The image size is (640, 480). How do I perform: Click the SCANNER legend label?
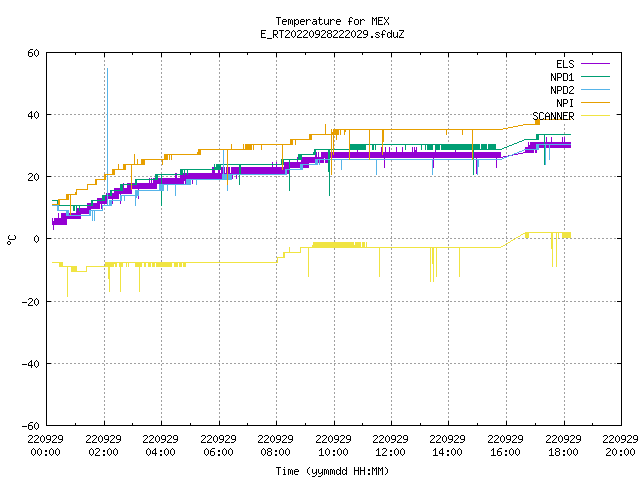[x=553, y=116]
